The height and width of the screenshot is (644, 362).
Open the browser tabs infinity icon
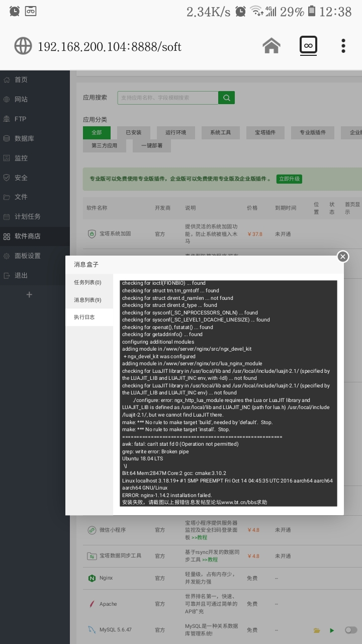coord(308,45)
